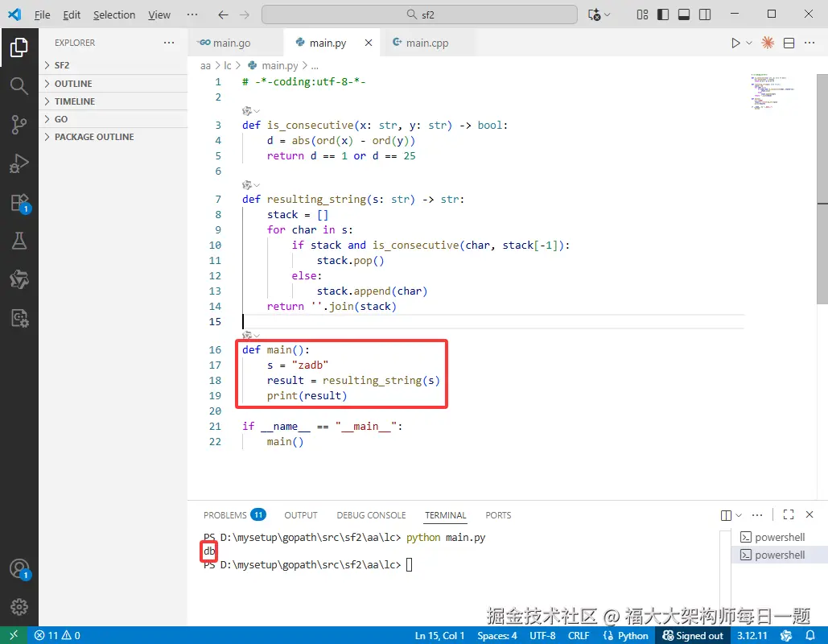Open run options dropdown next to play
Viewport: 828px width, 644px height.
pos(749,43)
